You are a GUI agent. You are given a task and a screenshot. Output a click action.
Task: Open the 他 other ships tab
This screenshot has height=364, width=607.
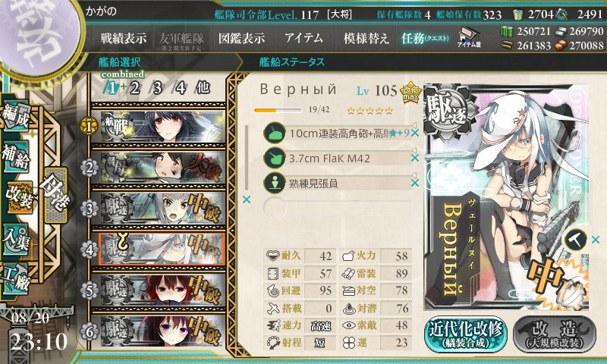coord(203,88)
